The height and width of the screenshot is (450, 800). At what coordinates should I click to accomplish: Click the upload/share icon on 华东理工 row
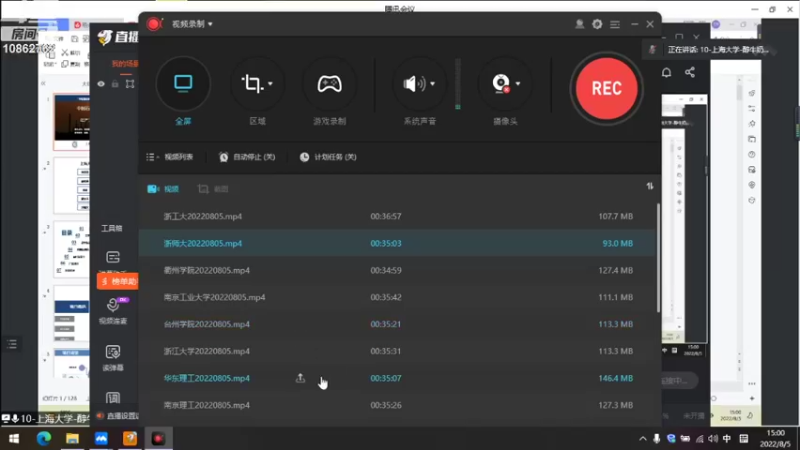pos(300,378)
